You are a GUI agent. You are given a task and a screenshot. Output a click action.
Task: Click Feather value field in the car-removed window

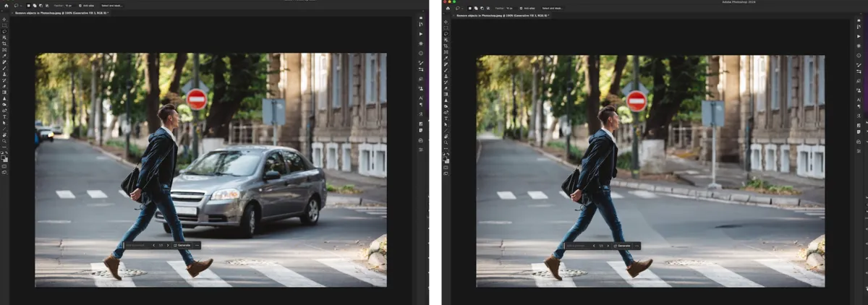(x=511, y=9)
